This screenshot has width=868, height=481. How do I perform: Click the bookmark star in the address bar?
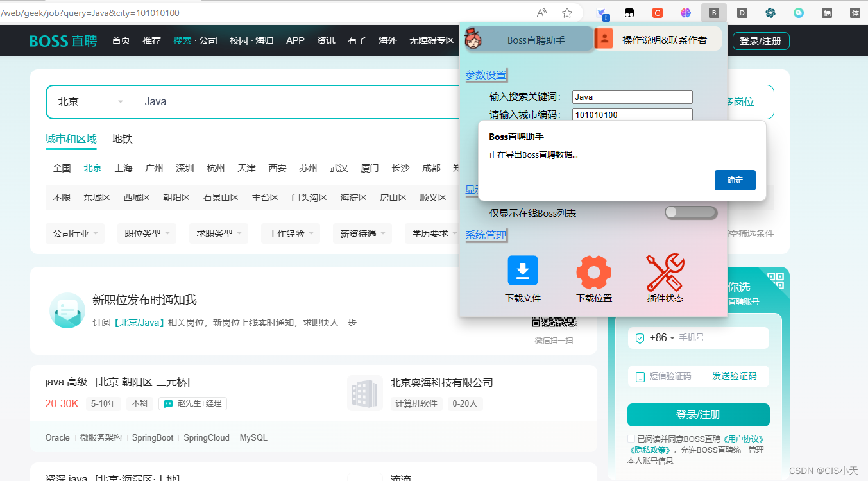click(567, 12)
